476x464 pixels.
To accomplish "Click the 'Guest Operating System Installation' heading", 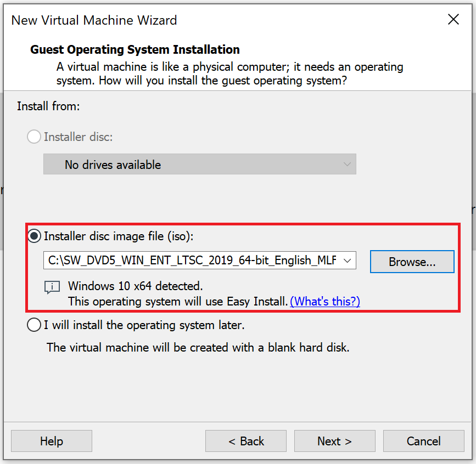I will (x=135, y=49).
